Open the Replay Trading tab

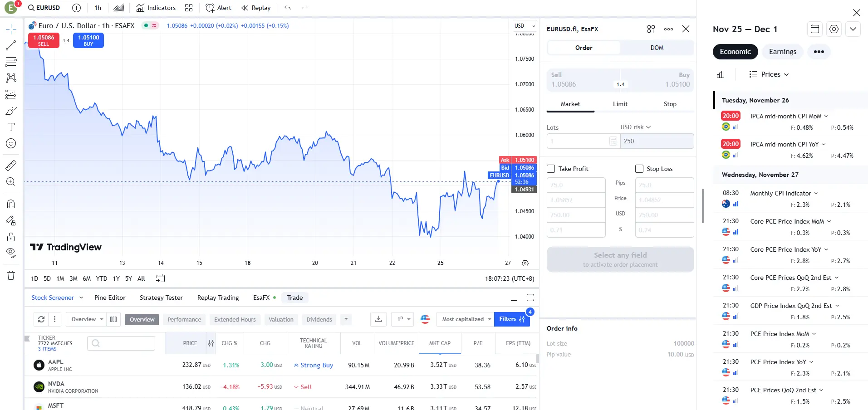[x=218, y=298]
